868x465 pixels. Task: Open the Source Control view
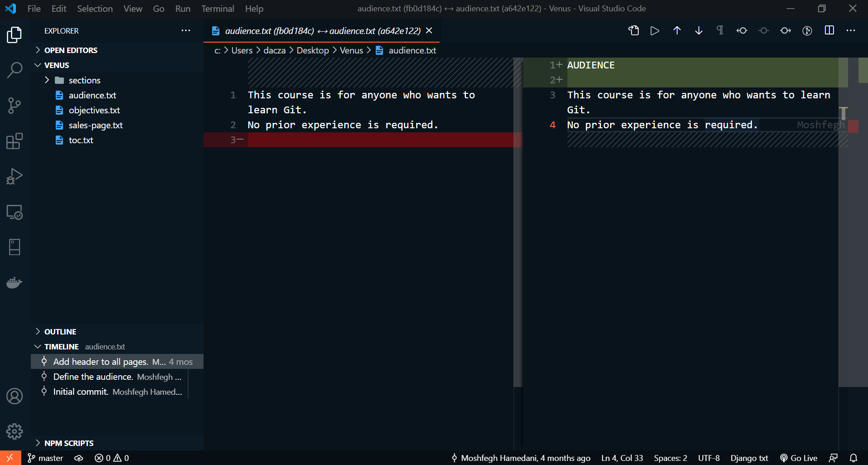pyautogui.click(x=15, y=106)
